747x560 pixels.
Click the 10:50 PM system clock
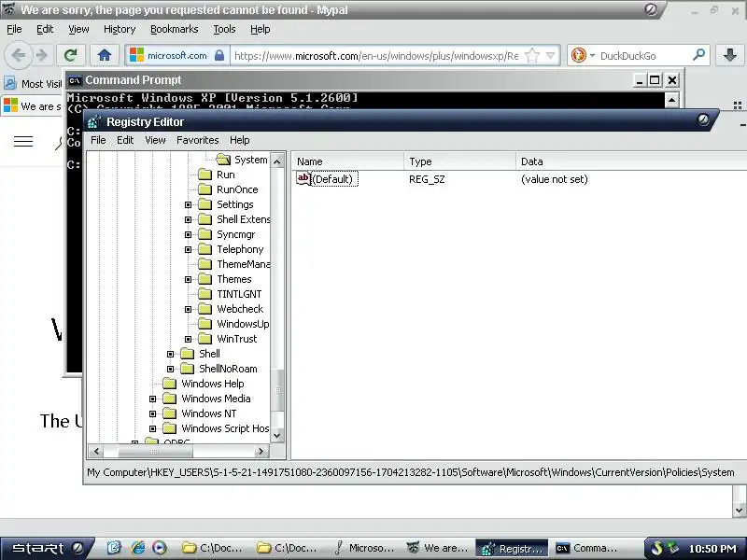point(712,549)
